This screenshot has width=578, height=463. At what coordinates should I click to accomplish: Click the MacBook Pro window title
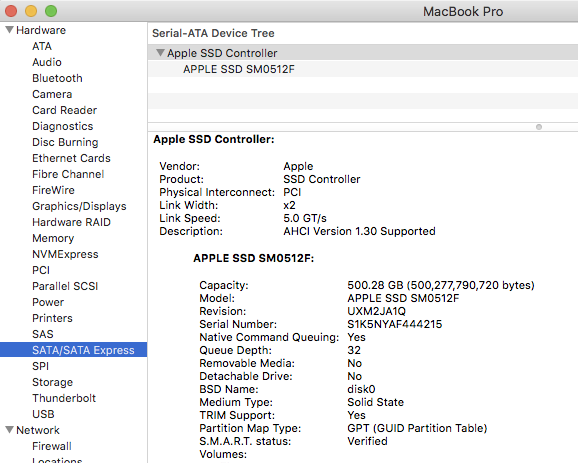pyautogui.click(x=463, y=11)
